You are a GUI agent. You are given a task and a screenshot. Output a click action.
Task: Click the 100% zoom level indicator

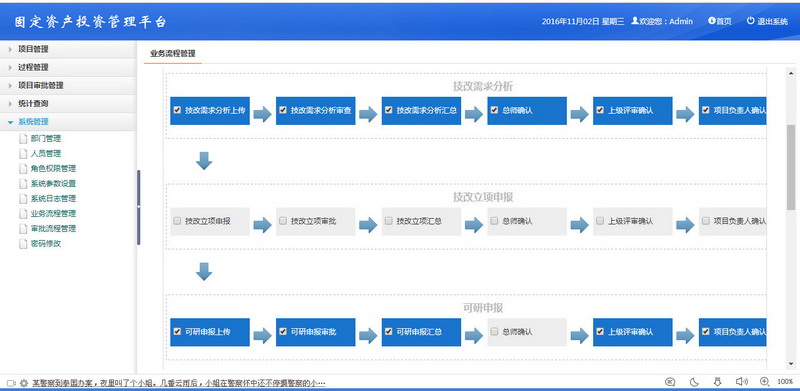[x=785, y=382]
